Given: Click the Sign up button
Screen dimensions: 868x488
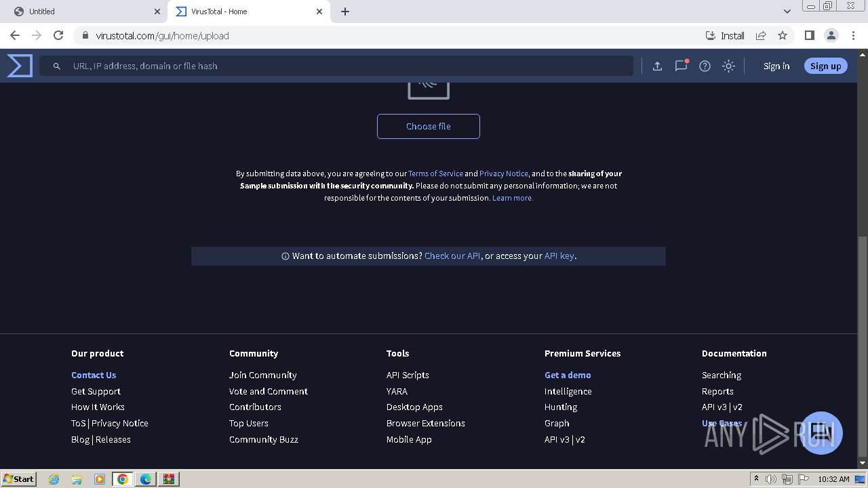Looking at the screenshot, I should pyautogui.click(x=825, y=66).
